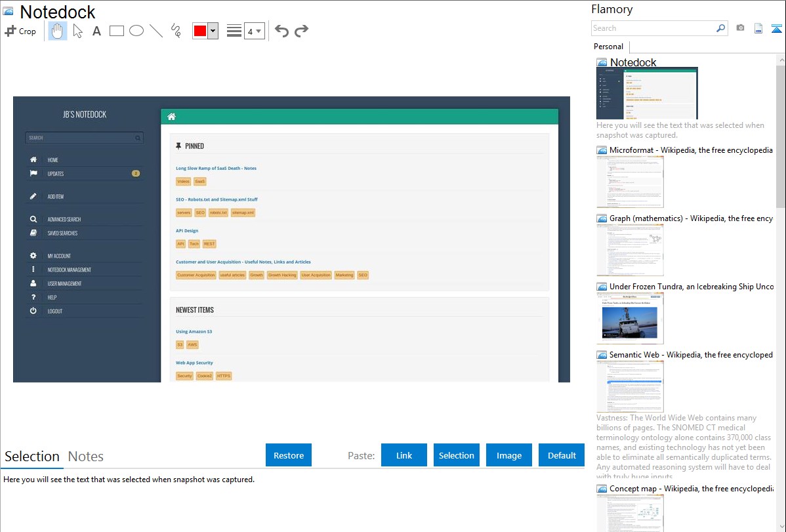Focus the Flamory Search field

tap(653, 28)
